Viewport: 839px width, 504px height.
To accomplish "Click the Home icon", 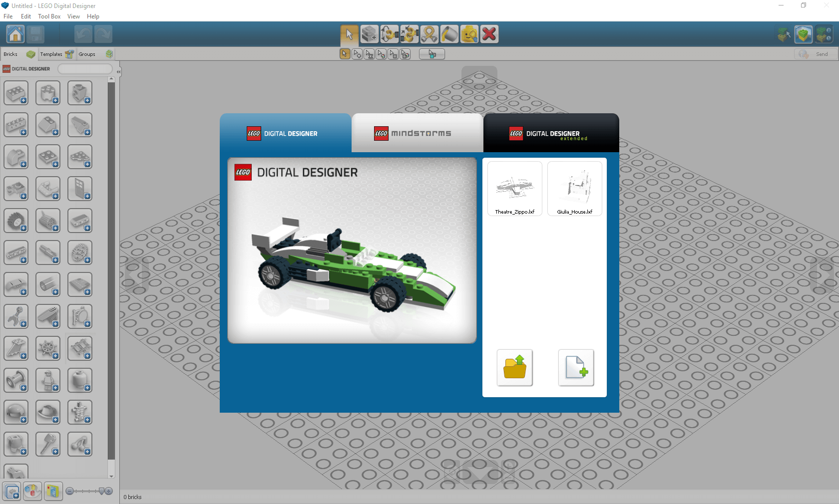I will tap(15, 34).
